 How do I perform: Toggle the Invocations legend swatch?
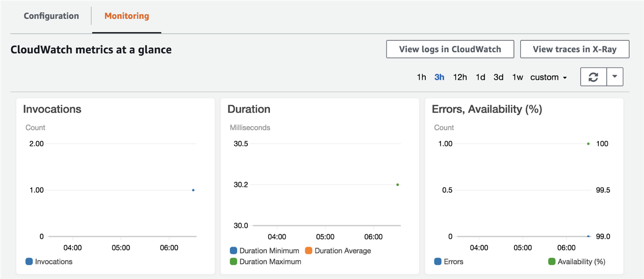tap(29, 262)
